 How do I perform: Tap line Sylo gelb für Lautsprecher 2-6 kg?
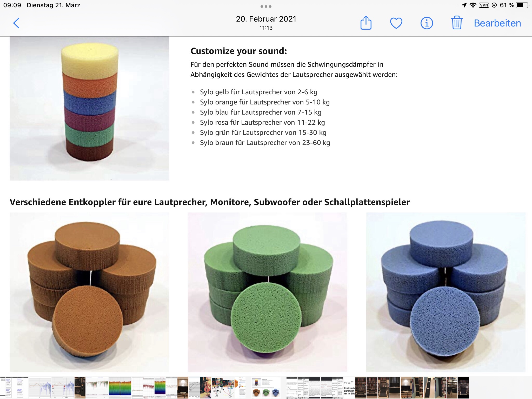pyautogui.click(x=259, y=92)
